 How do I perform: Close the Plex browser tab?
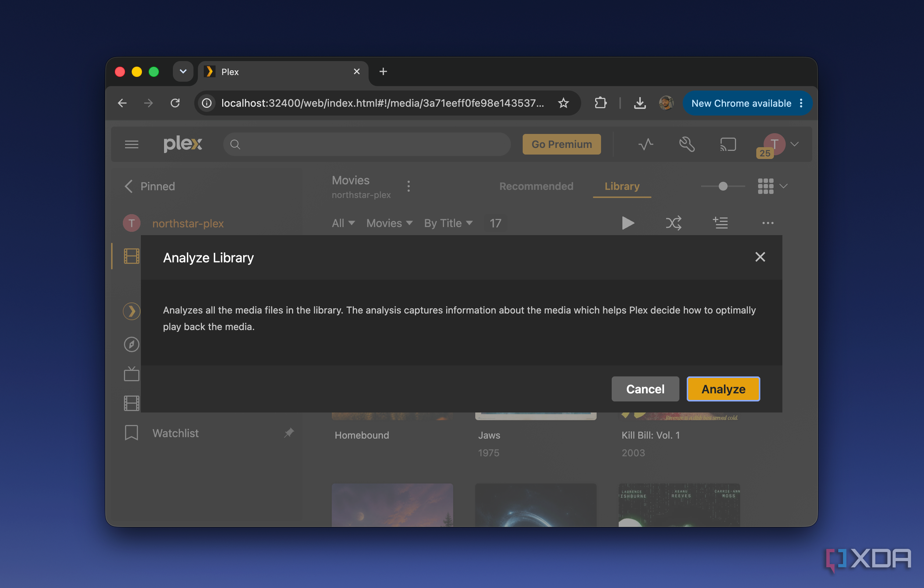pyautogui.click(x=356, y=72)
